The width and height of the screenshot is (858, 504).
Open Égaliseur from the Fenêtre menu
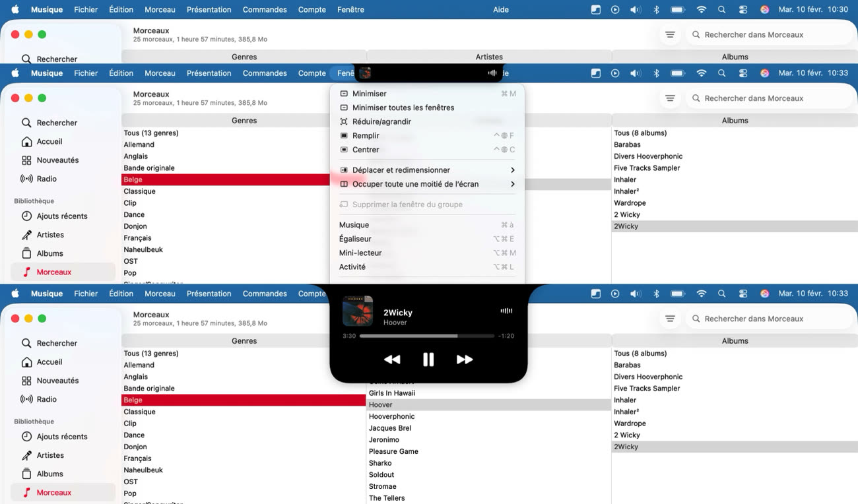tap(355, 239)
